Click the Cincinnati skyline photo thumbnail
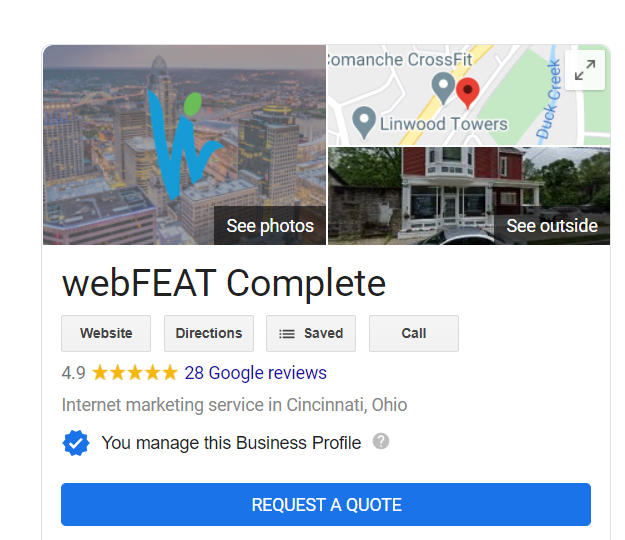Viewport: 625px width, 540px height. pos(184,145)
